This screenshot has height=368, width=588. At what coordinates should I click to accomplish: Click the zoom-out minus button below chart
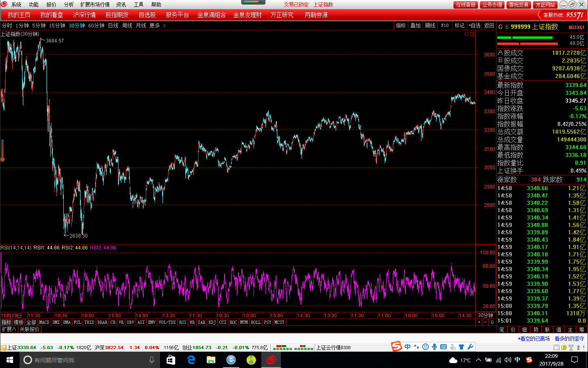[486, 322]
